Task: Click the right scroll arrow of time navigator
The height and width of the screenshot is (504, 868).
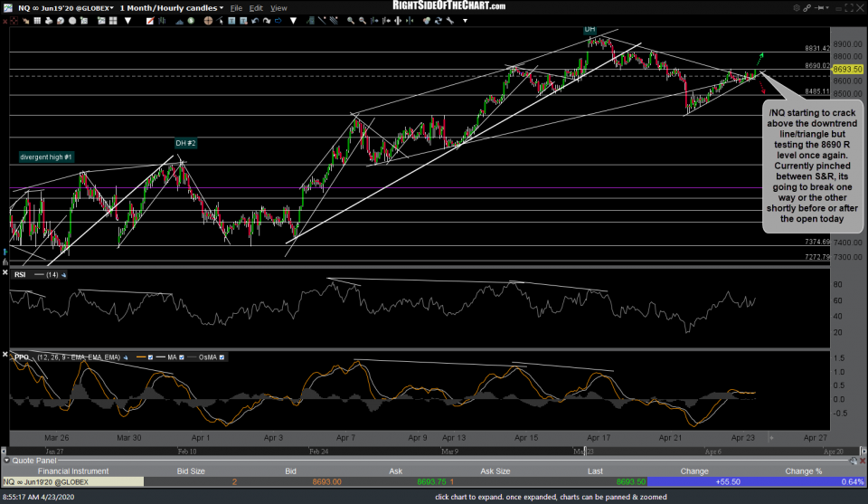Action: point(863,452)
